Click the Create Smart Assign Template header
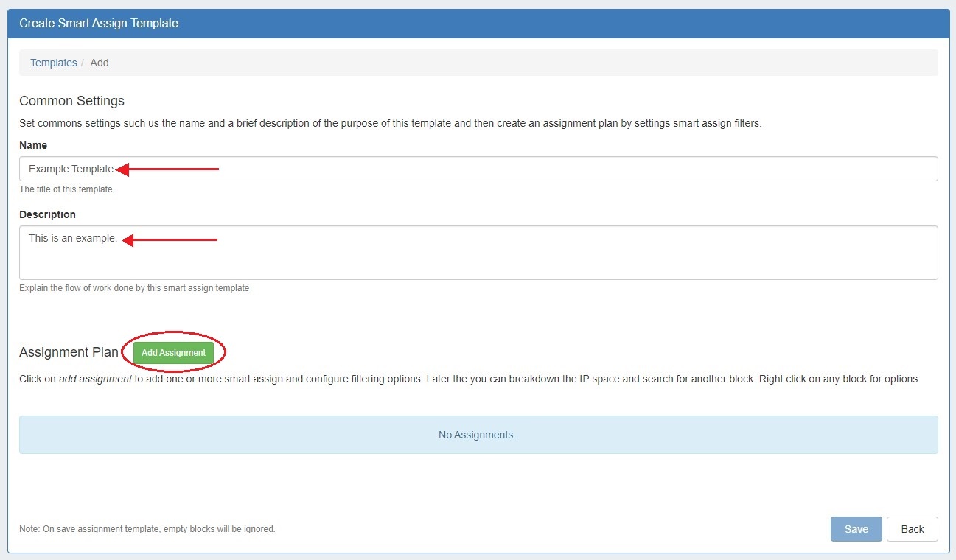Viewport: 956px width, 560px height. pos(99,23)
